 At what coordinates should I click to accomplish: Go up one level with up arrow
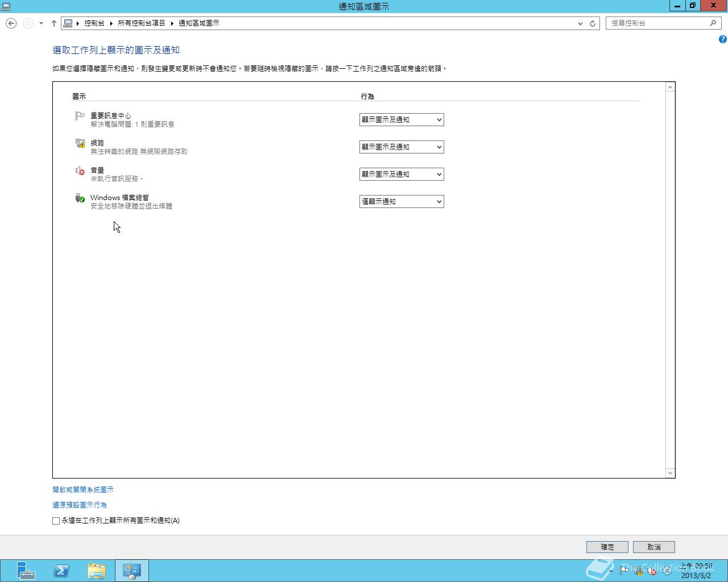54,23
